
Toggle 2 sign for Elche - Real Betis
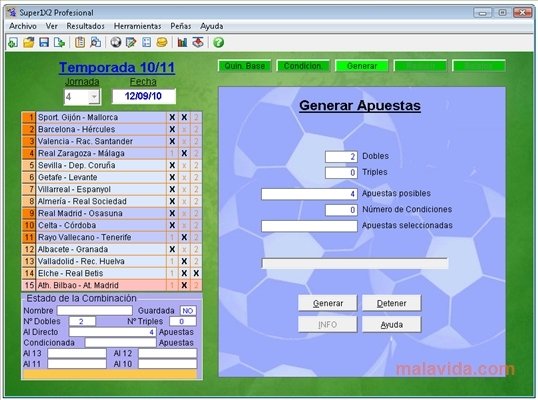(196, 273)
